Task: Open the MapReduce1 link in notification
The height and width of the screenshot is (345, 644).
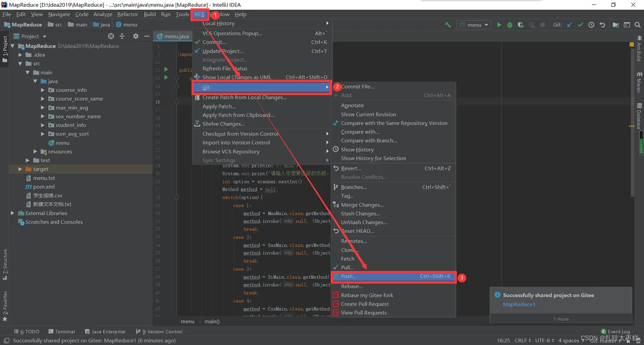Action: coord(519,304)
